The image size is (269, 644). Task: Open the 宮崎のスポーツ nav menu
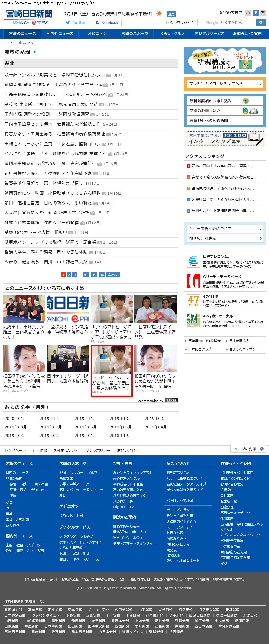click(135, 34)
